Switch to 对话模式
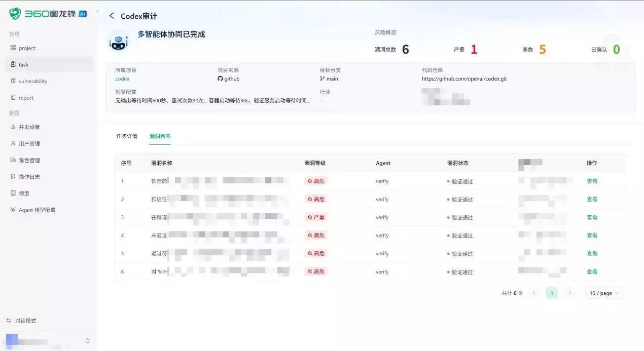 pyautogui.click(x=26, y=321)
